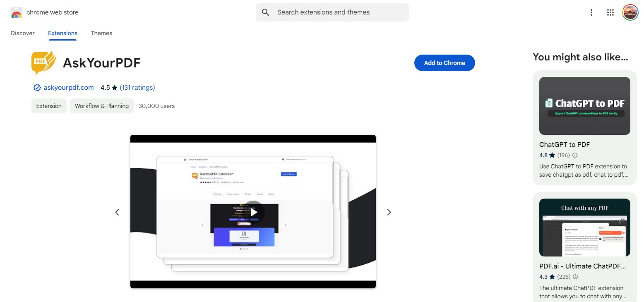Open the ChatGPT to PDF title
Viewport: 644px width, 302px height.
click(565, 145)
